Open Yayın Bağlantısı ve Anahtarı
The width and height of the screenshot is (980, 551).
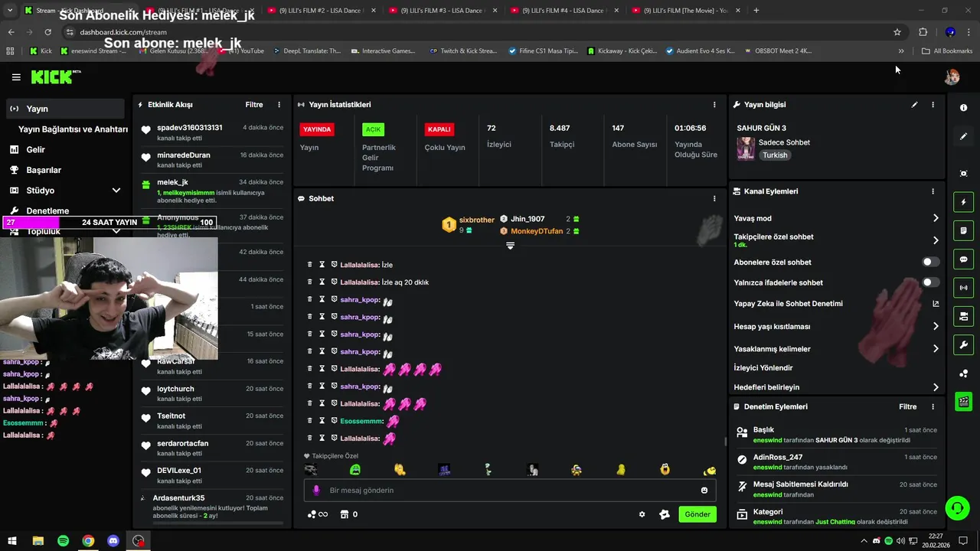pyautogui.click(x=73, y=129)
